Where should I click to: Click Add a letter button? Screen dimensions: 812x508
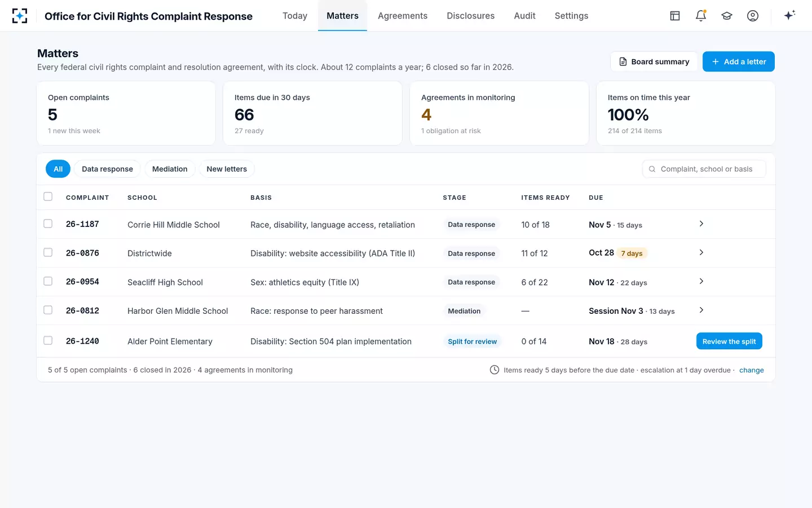739,62
